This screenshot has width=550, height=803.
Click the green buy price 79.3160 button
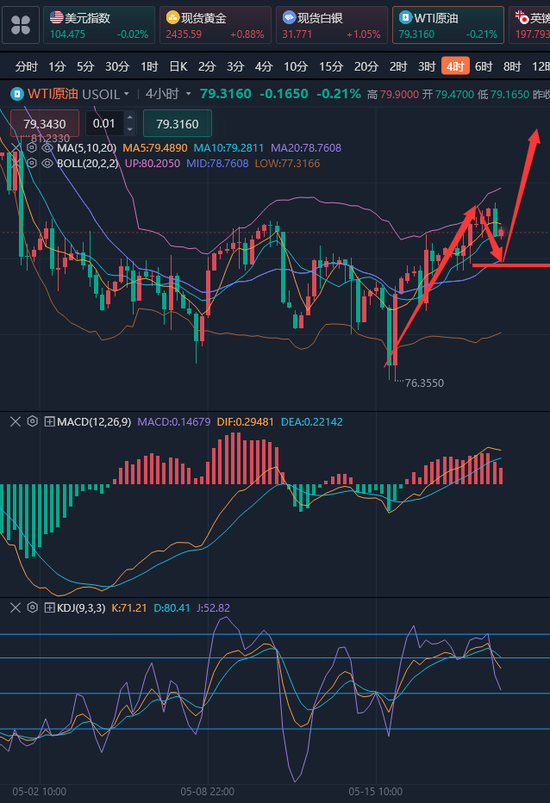tap(177, 124)
